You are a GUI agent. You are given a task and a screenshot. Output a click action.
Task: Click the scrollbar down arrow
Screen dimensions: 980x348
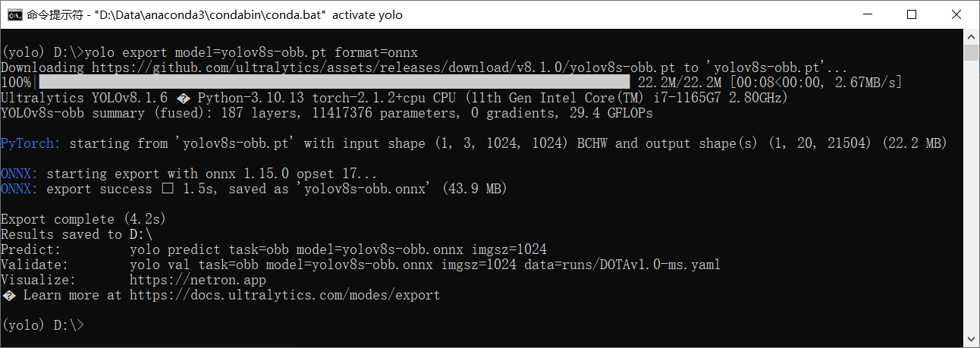click(x=971, y=340)
